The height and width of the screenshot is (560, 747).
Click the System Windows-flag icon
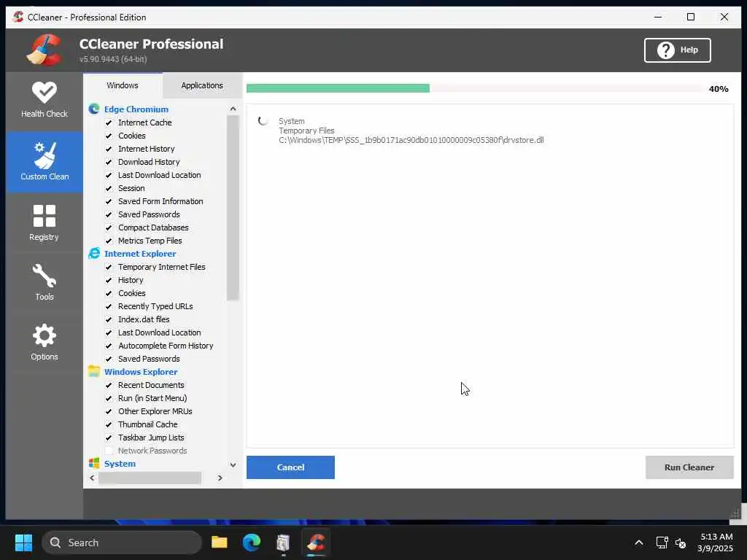94,463
